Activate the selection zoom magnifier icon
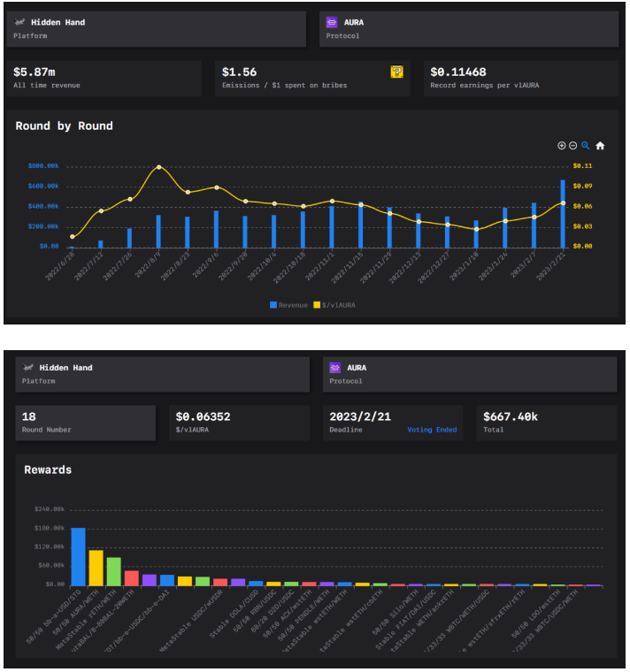Image resolution: width=630 pixels, height=672 pixels. 586,146
